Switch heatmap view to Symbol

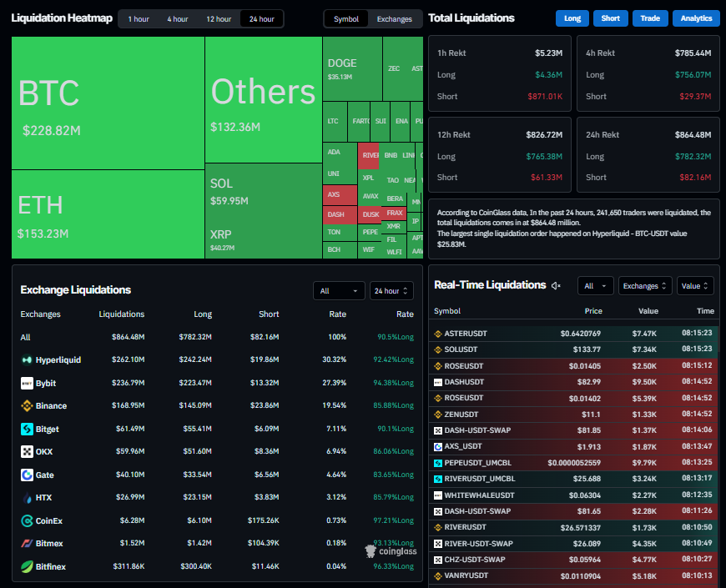pos(345,18)
